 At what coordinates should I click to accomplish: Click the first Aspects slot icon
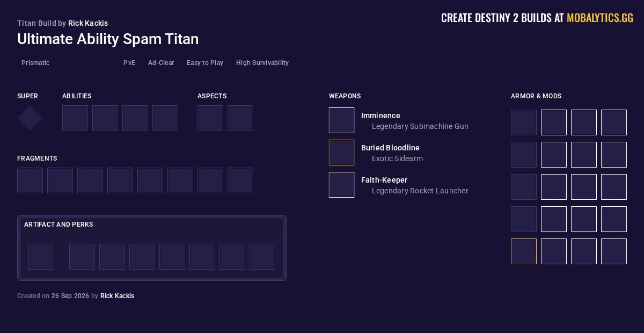[x=210, y=118]
